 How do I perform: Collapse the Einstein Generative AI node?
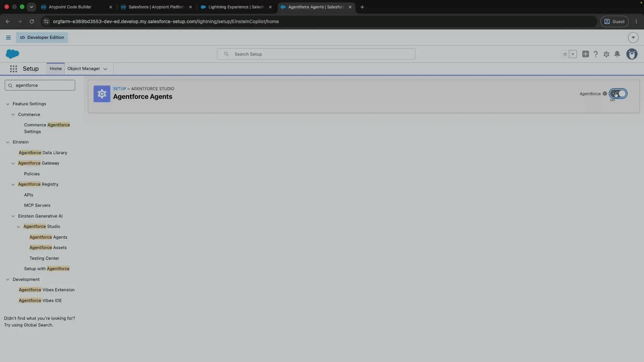13,216
